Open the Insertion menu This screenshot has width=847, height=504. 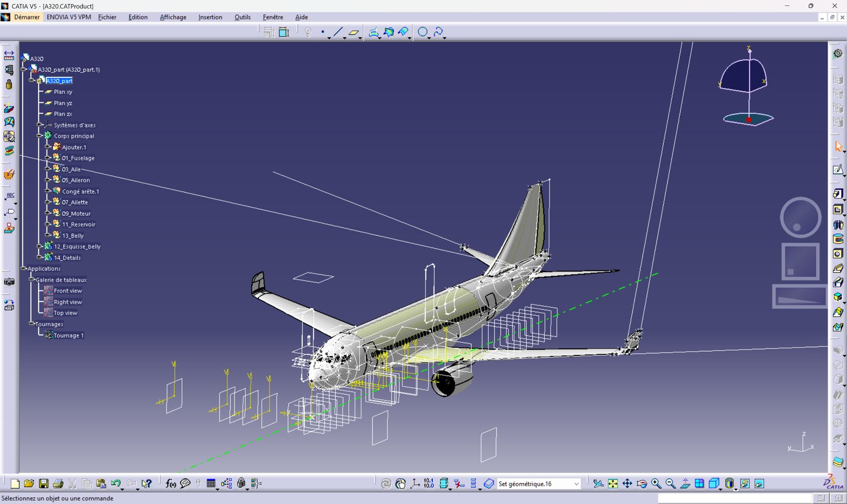point(210,17)
